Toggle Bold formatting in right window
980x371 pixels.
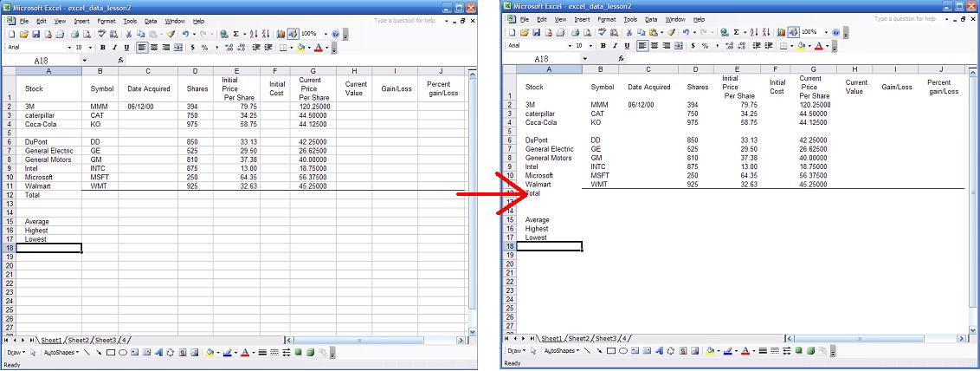pos(603,46)
